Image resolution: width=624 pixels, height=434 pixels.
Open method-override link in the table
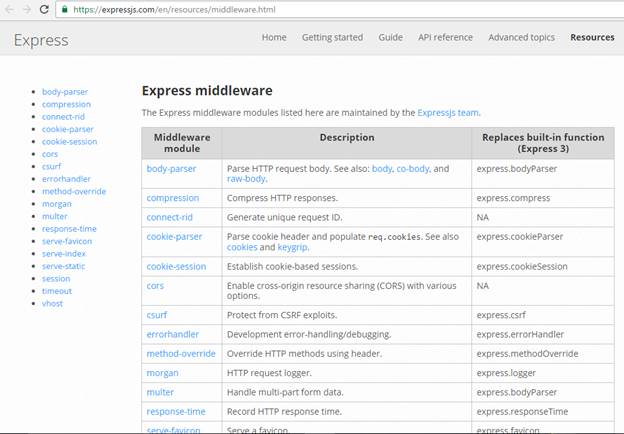pyautogui.click(x=181, y=354)
